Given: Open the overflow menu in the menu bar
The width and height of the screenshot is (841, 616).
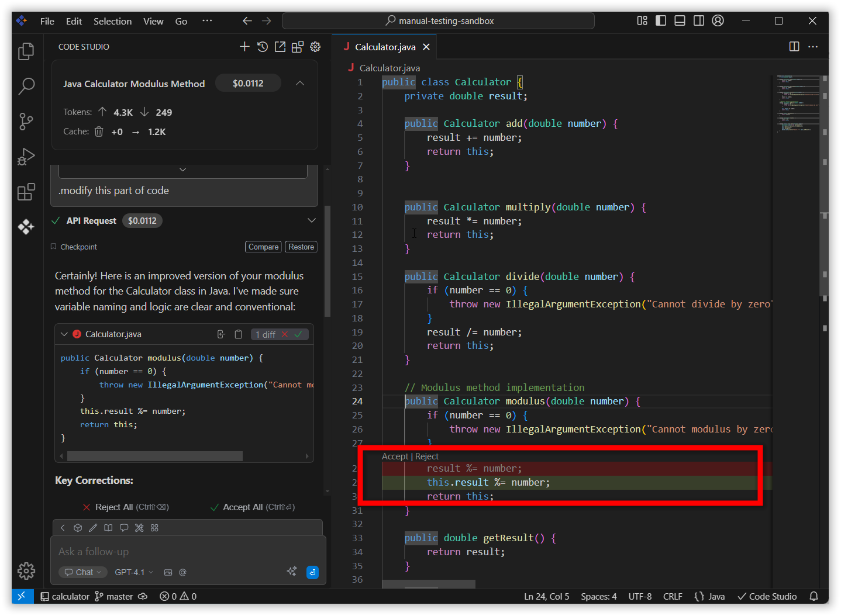Looking at the screenshot, I should click(207, 20).
